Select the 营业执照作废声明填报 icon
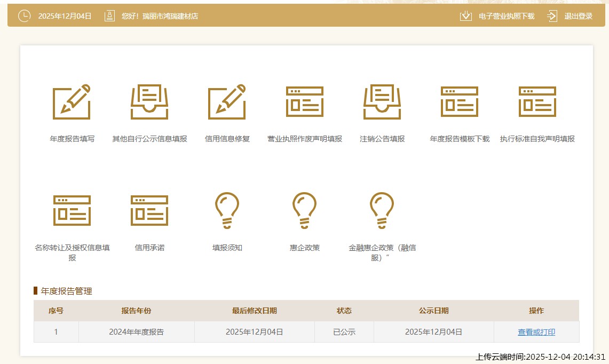 (x=305, y=102)
